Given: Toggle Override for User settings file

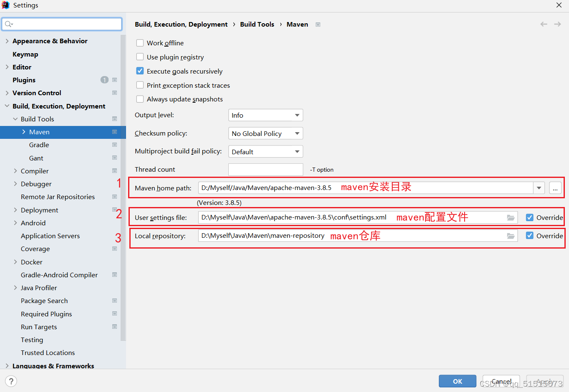Looking at the screenshot, I should click(529, 217).
